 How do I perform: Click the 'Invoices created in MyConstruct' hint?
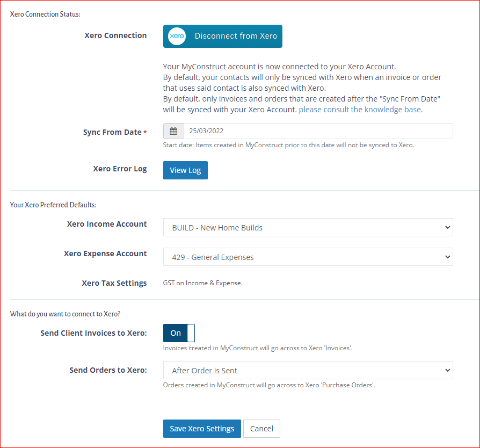tap(257, 348)
